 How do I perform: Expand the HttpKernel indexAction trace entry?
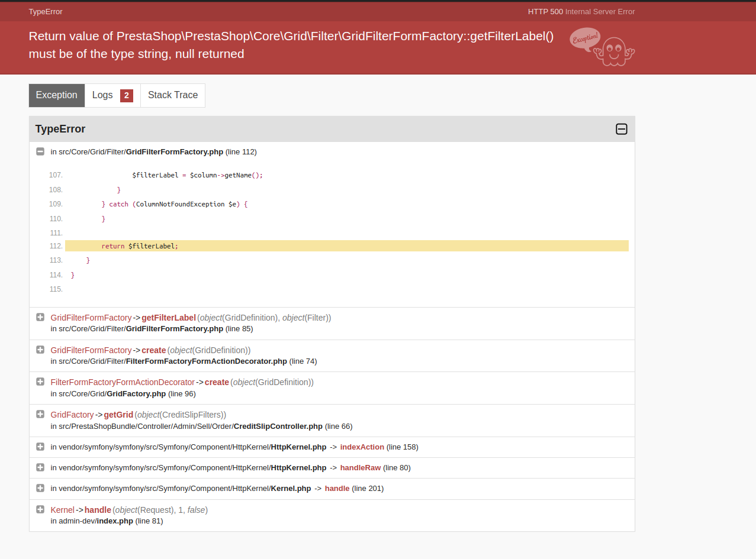tap(40, 447)
